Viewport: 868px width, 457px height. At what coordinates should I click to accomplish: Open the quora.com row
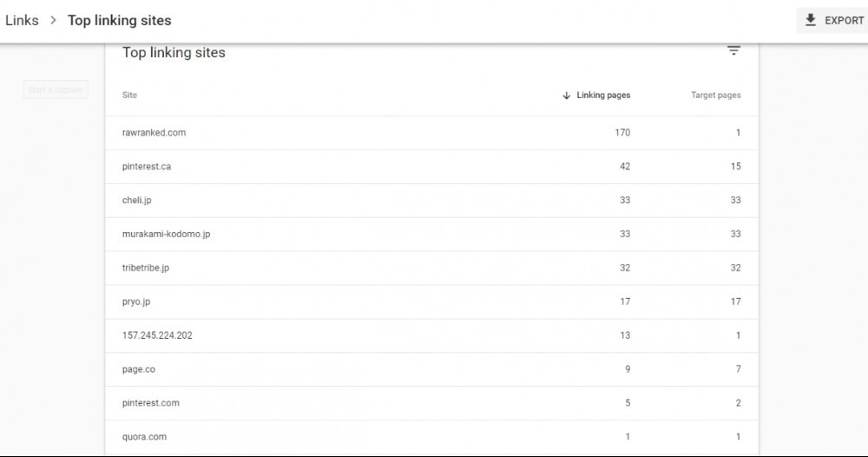tap(144, 437)
